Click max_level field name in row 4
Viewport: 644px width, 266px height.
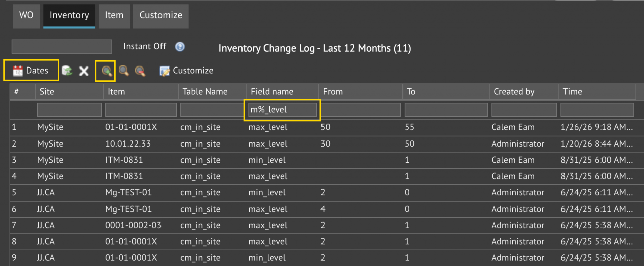click(268, 176)
